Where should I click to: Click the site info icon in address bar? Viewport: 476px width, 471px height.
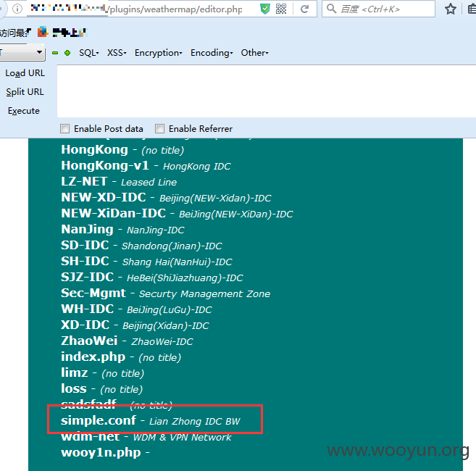point(17,9)
